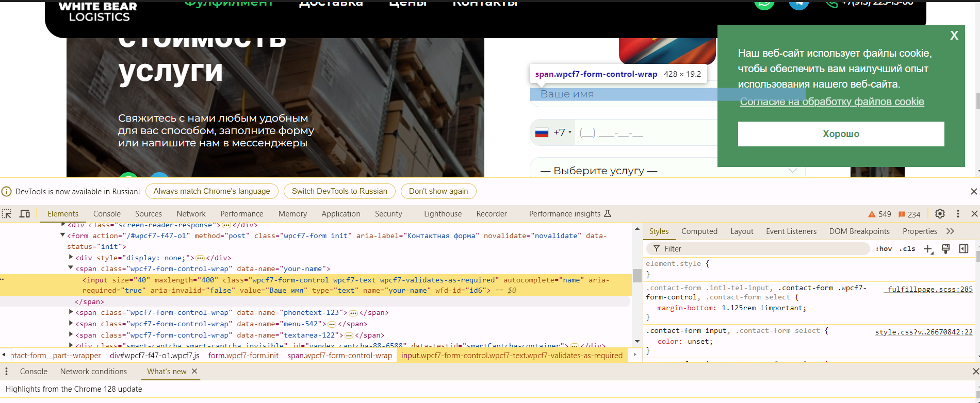Expand the screen-reader-response div ellipsis
Viewport: 980px width, 403px height.
226,225
